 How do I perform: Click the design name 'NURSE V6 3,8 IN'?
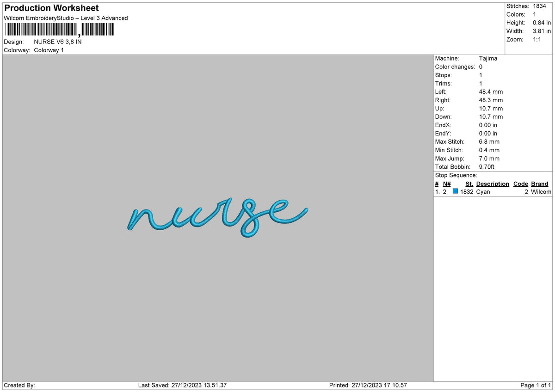[58, 42]
